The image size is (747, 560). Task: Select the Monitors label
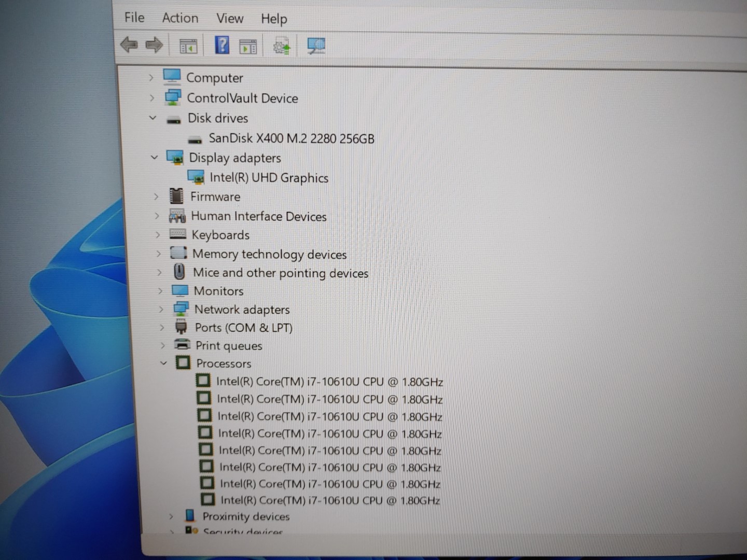[218, 291]
